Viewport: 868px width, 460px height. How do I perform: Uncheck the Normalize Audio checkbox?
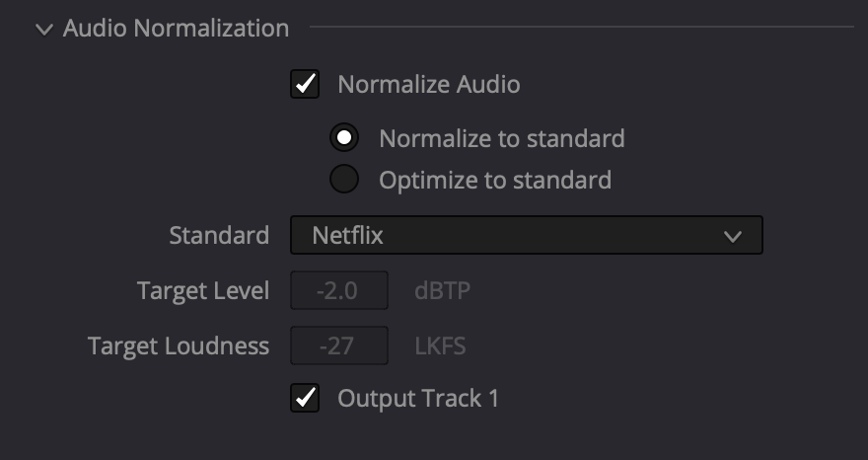(305, 84)
